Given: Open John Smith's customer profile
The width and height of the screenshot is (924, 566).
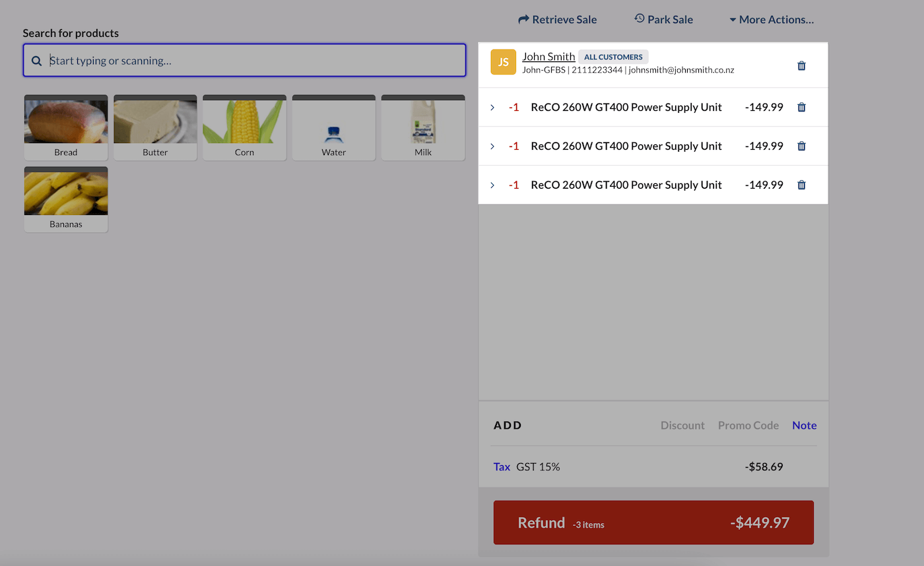Looking at the screenshot, I should [548, 56].
